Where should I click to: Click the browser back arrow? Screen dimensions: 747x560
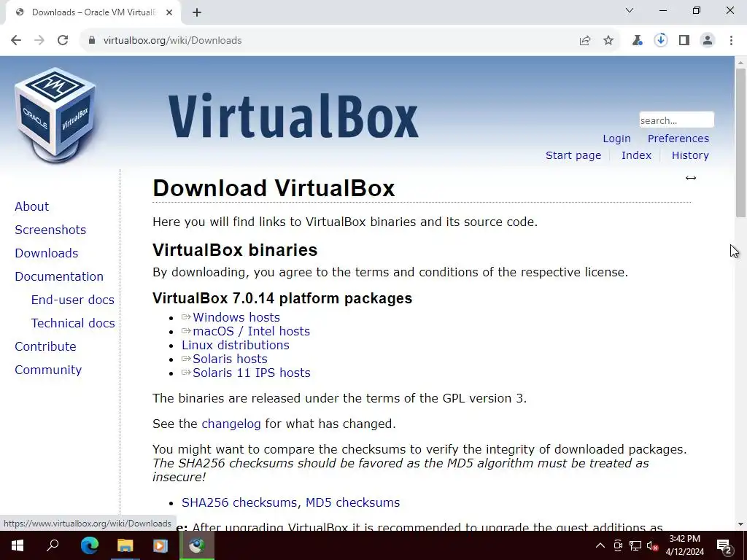16,41
